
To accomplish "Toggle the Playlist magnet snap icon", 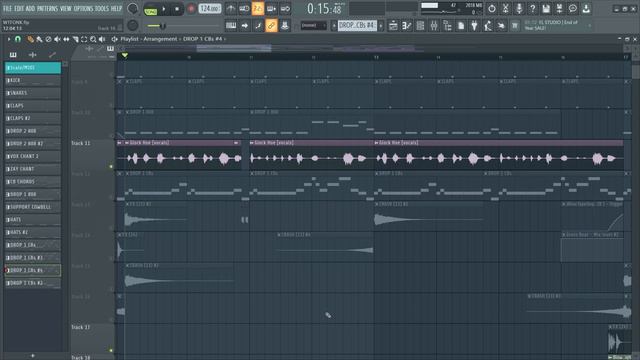I will pyautogui.click(x=18, y=39).
